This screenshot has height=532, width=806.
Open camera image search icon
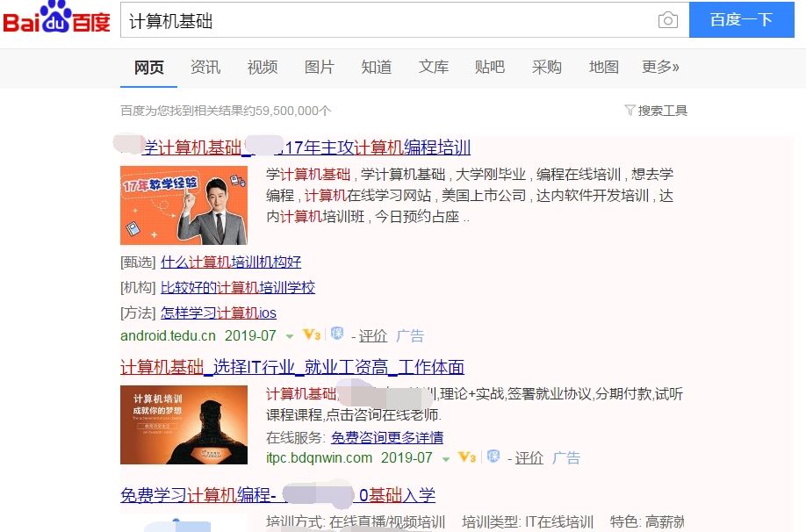(668, 20)
